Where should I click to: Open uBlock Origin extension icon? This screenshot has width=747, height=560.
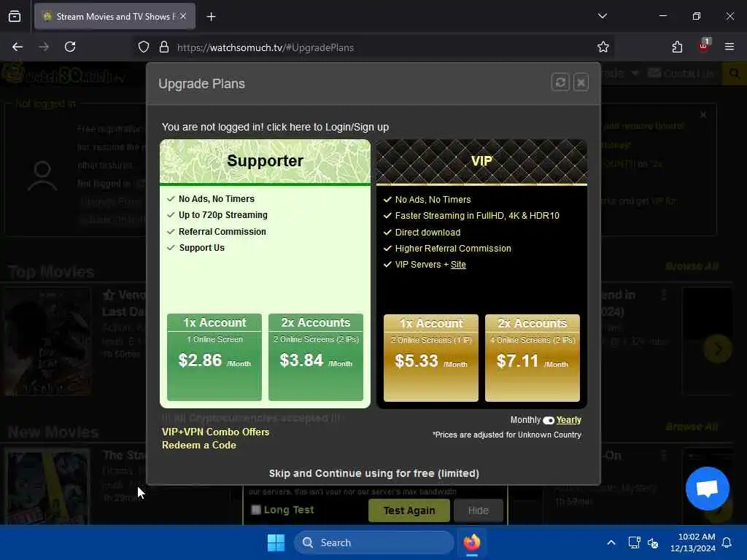pyautogui.click(x=704, y=46)
